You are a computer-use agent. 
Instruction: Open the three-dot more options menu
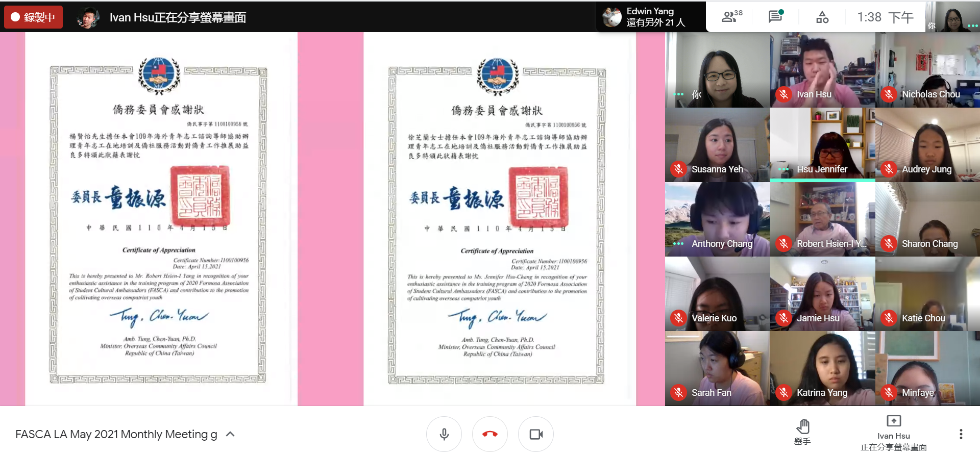coord(961,434)
